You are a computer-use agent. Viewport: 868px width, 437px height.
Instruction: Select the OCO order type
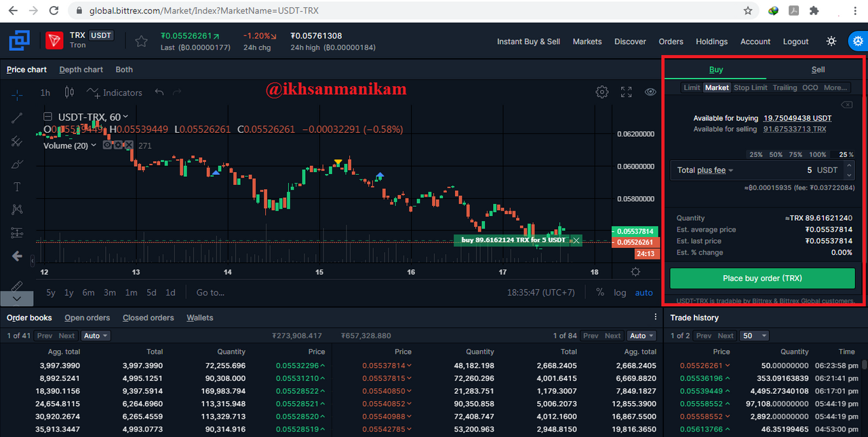[810, 87]
